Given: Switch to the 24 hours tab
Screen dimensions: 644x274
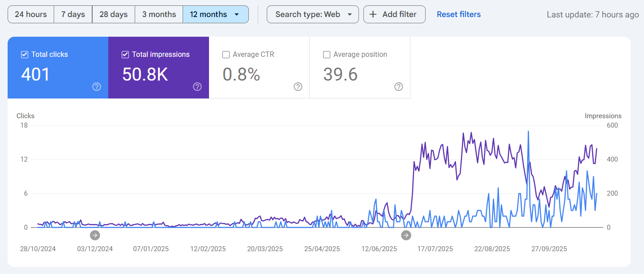Looking at the screenshot, I should click(30, 14).
